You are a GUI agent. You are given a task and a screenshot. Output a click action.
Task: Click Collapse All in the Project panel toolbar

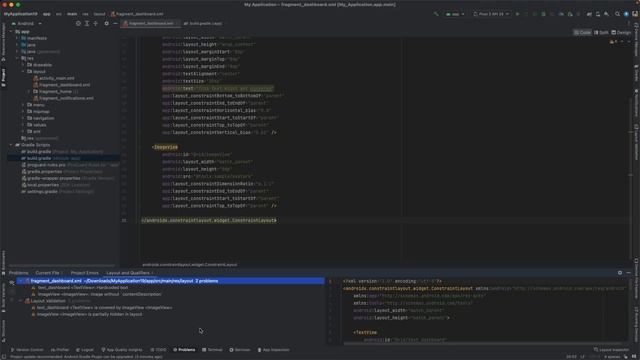pyautogui.click(x=96, y=24)
